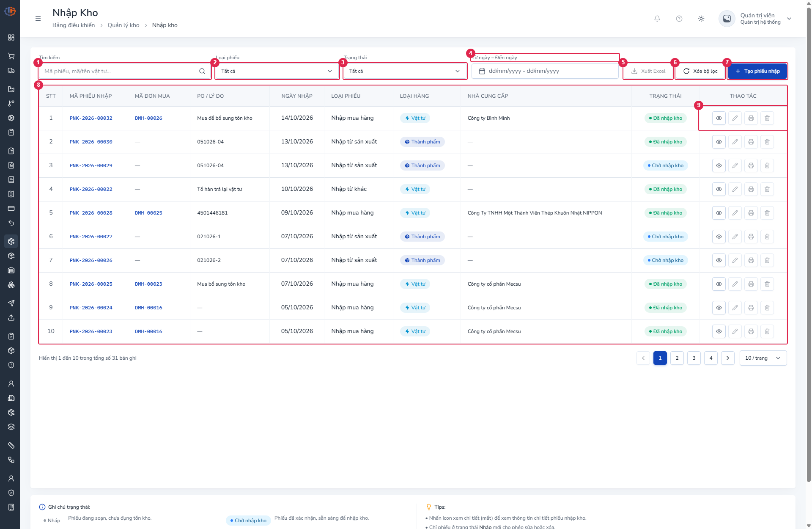
Task: Delete receipt PNK-2026-00032
Action: pos(767,118)
